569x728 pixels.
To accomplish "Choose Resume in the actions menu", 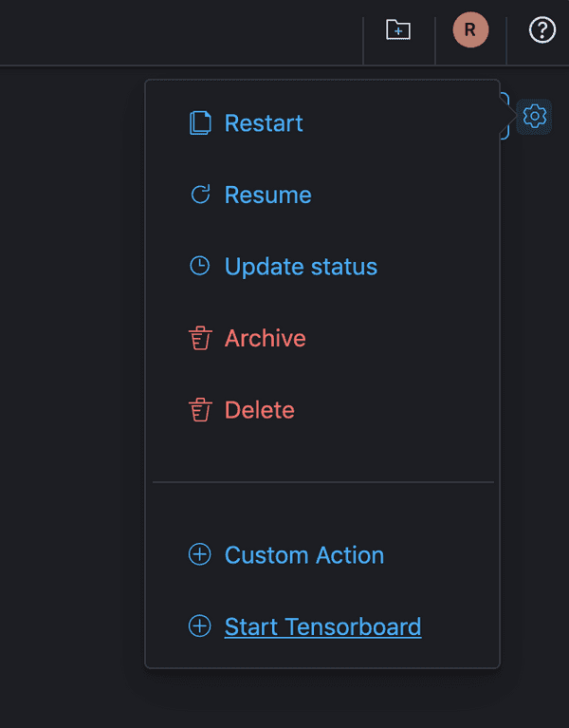I will click(267, 195).
